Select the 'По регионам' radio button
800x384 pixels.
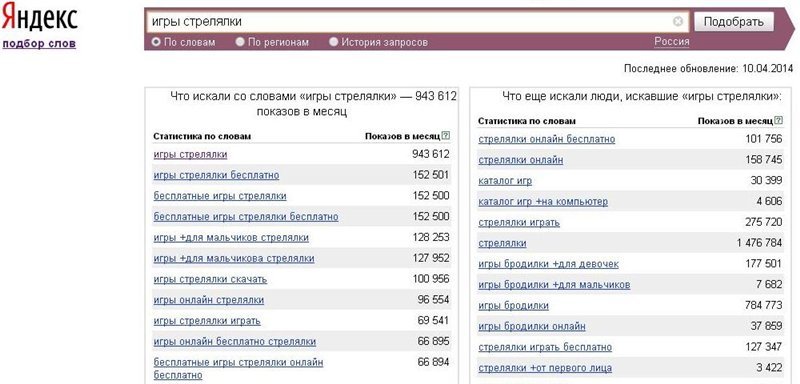(x=240, y=42)
